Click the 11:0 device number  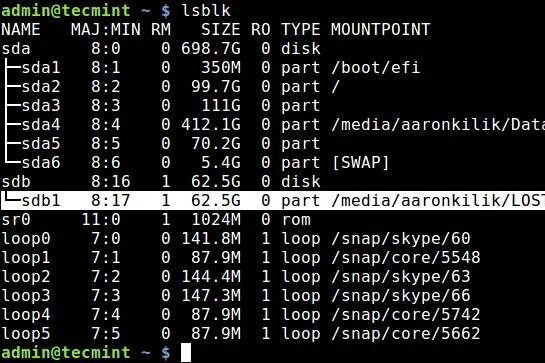pyautogui.click(x=101, y=220)
